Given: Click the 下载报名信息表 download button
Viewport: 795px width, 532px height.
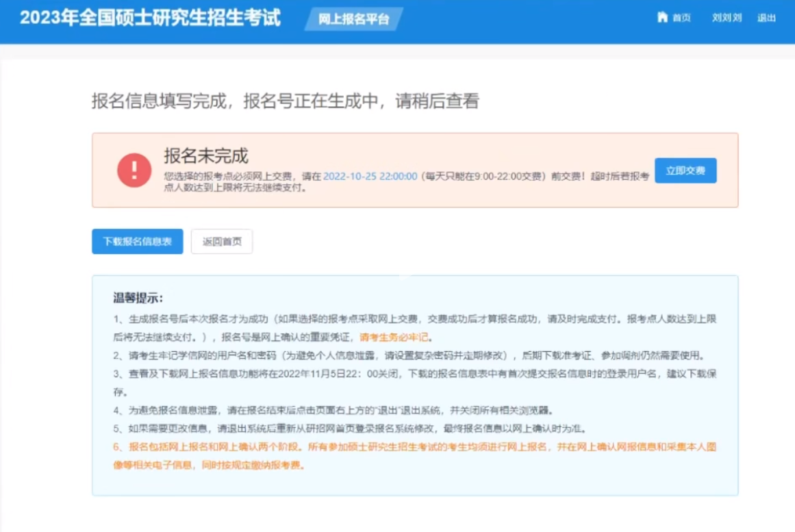Looking at the screenshot, I should pyautogui.click(x=137, y=241).
